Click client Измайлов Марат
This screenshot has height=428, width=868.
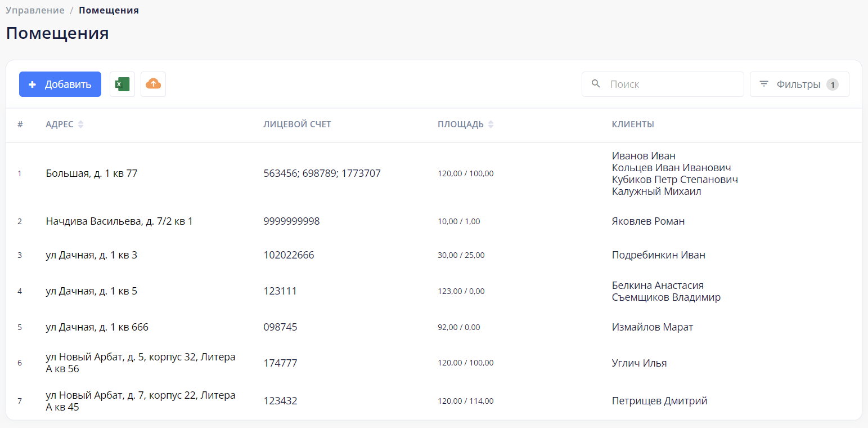pyautogui.click(x=653, y=327)
